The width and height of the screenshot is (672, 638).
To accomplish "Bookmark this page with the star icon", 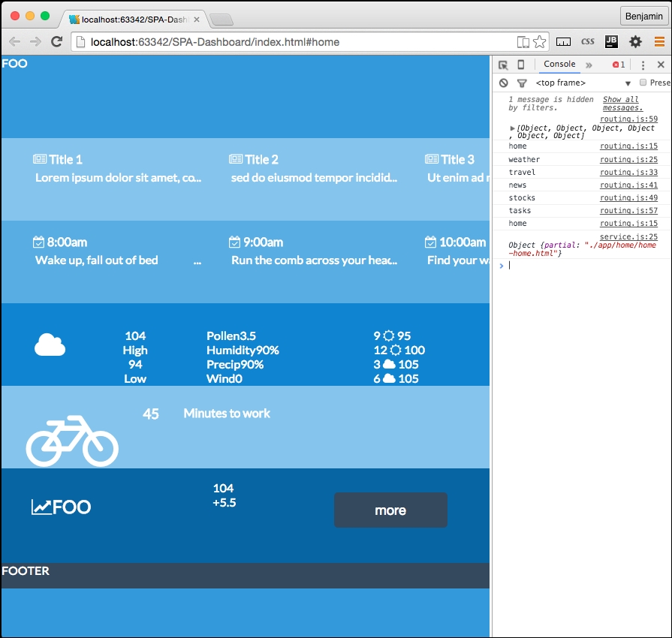I will click(540, 42).
